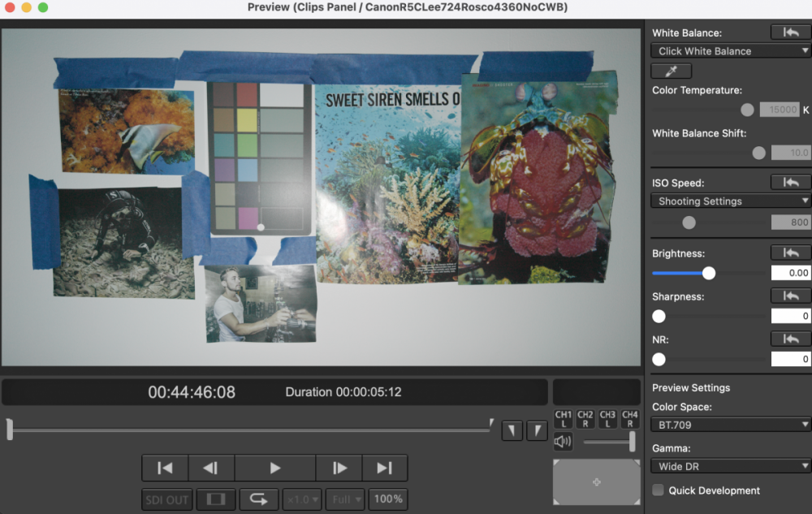Click the 00:44:46:08 timecode readout
The image size is (812, 514).
tap(192, 392)
